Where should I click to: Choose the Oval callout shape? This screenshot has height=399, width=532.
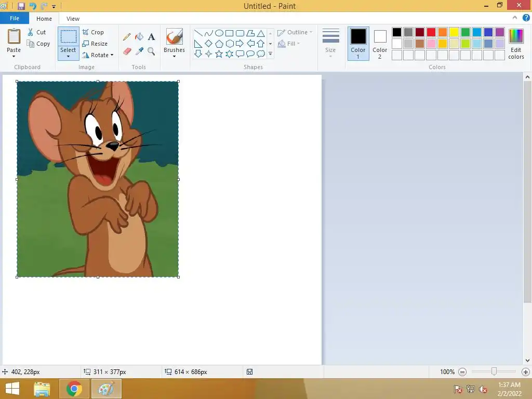click(250, 54)
